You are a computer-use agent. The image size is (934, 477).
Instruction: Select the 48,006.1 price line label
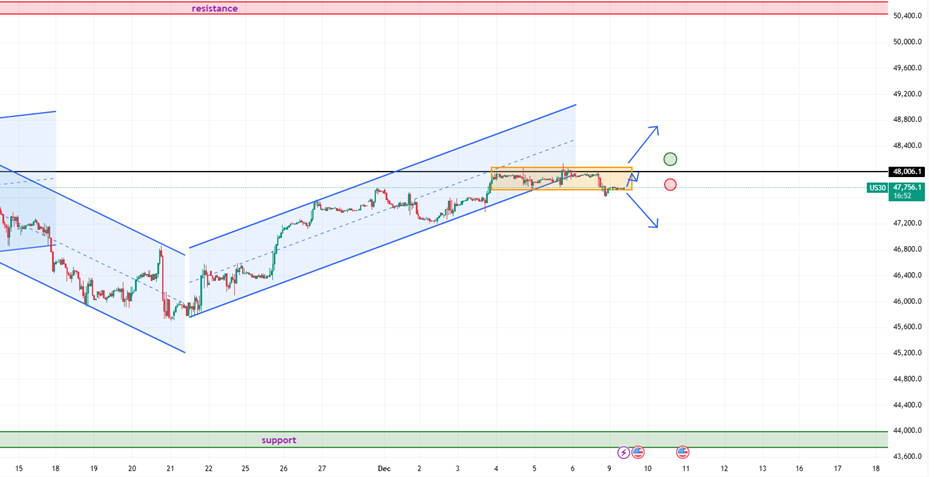coord(908,172)
